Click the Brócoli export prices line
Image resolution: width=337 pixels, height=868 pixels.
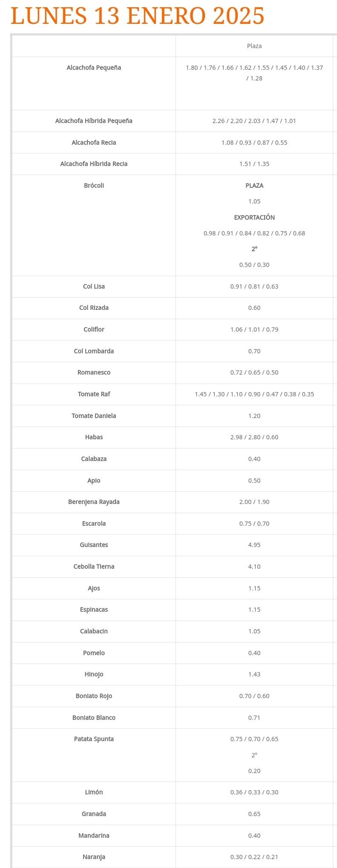point(254,233)
